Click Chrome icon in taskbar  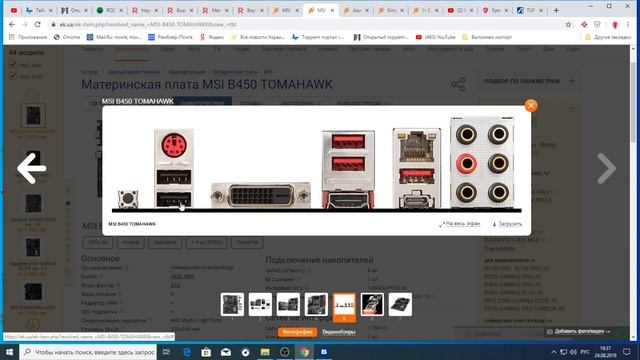(x=304, y=352)
